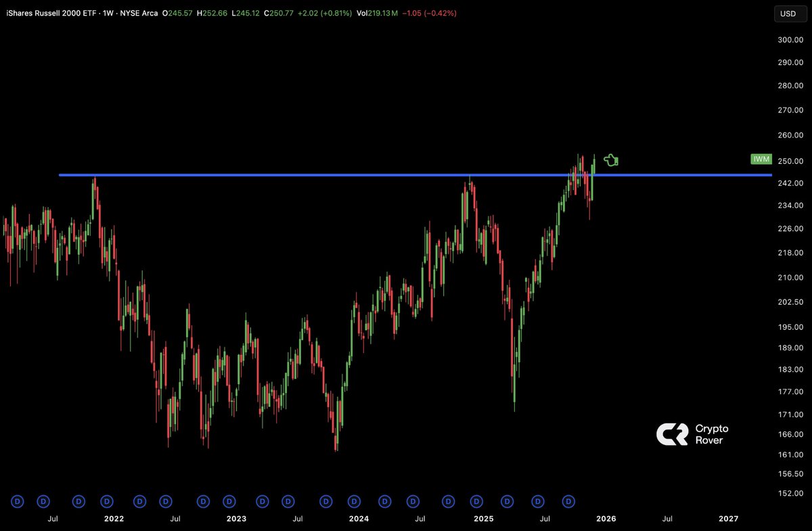This screenshot has width=812, height=531.
Task: Click the dividend marker for March 2021
Action: [x=18, y=501]
